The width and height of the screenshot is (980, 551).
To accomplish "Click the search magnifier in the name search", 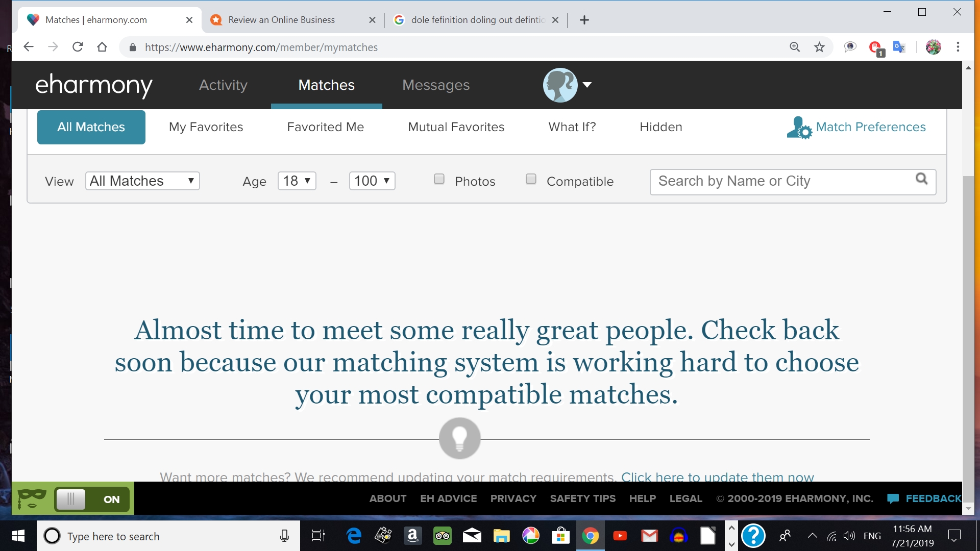I will click(x=922, y=180).
